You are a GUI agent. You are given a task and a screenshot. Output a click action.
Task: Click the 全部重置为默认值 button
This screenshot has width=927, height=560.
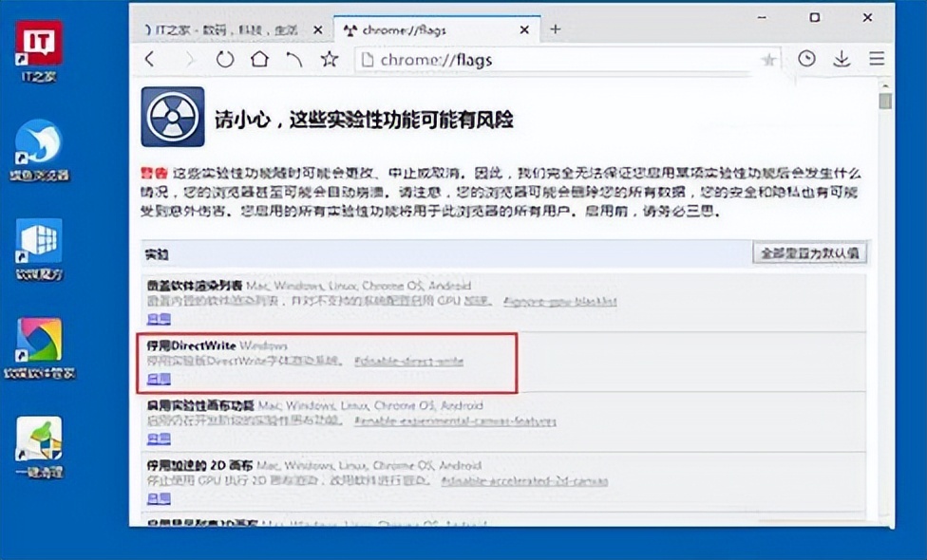click(809, 252)
